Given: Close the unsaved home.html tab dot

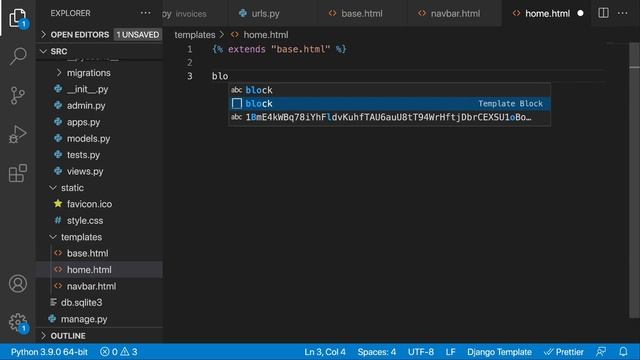Looking at the screenshot, I should 580,13.
